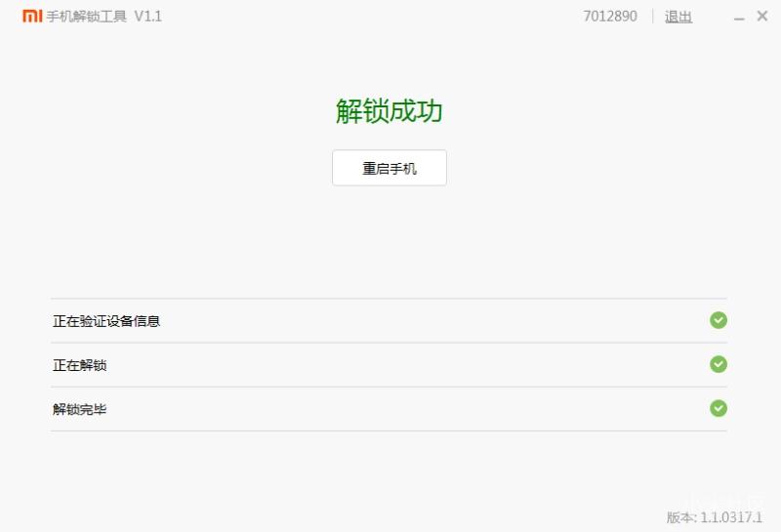Select the 正在验证设备信息 step label
This screenshot has width=781, height=532.
pos(106,321)
